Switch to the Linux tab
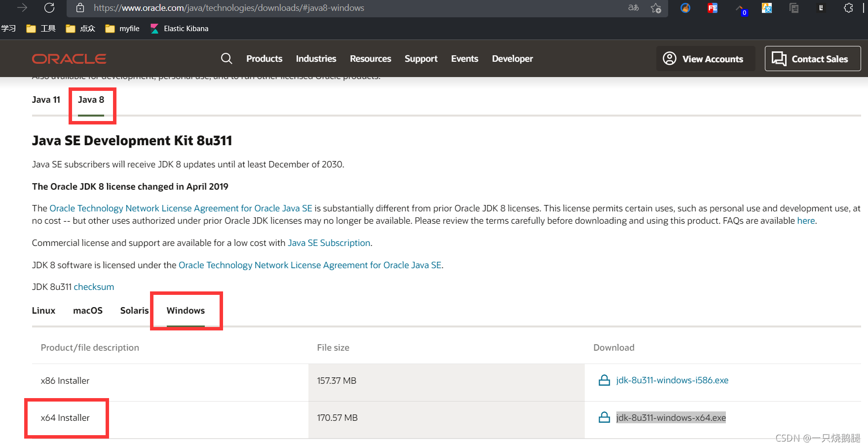The image size is (868, 447). click(x=43, y=311)
